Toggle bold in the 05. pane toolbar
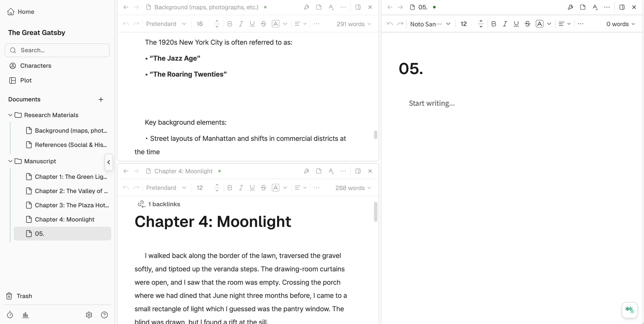 click(x=494, y=24)
